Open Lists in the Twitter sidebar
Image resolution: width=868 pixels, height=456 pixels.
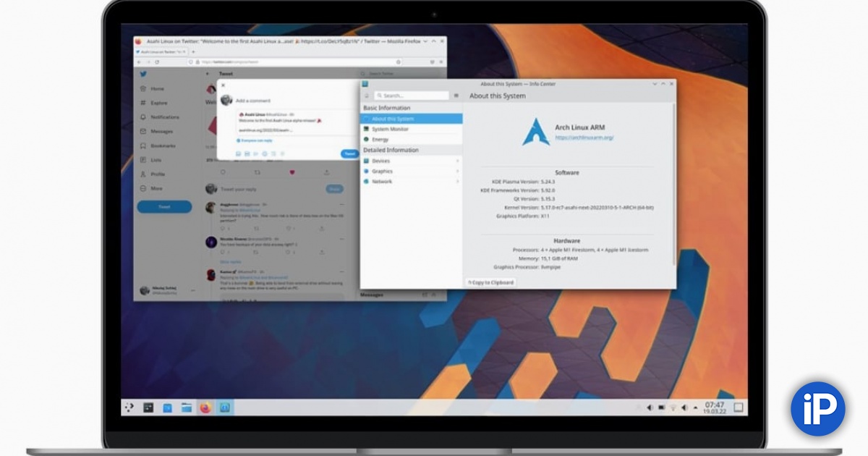pyautogui.click(x=151, y=159)
